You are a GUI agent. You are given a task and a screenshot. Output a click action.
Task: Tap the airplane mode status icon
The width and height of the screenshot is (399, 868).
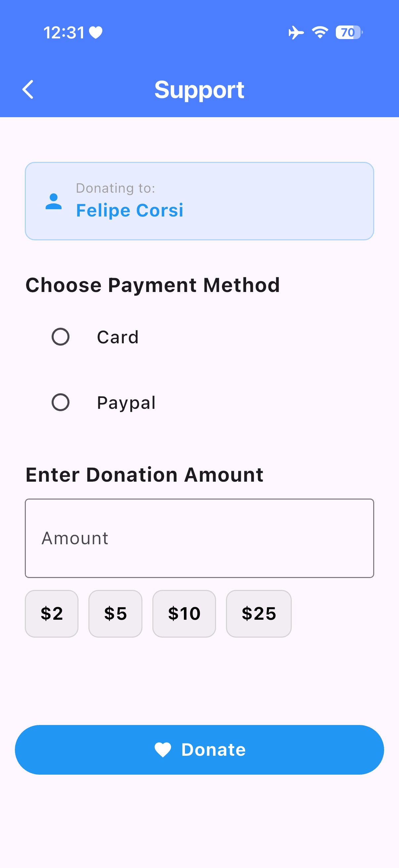pos(296,33)
